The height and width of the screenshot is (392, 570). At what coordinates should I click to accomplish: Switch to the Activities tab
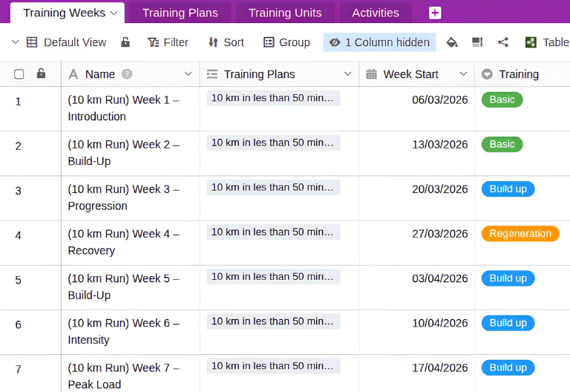(376, 13)
